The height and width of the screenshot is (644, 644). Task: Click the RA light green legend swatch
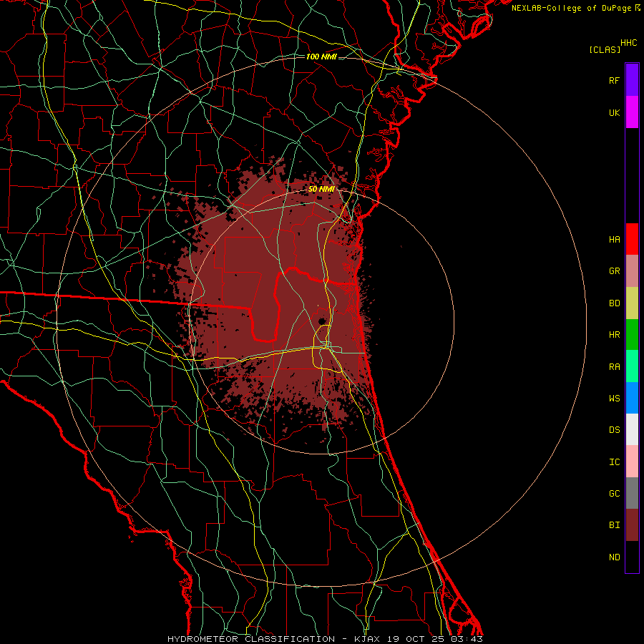click(x=632, y=366)
